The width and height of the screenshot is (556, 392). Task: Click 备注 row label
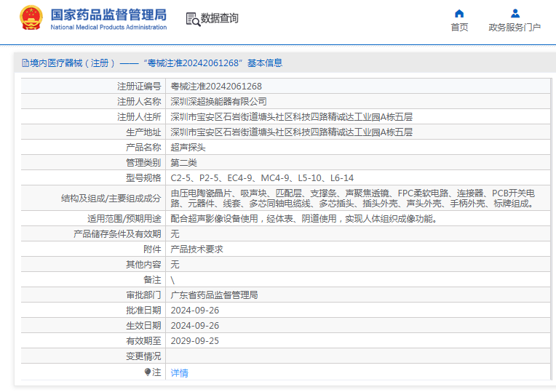coord(152,280)
